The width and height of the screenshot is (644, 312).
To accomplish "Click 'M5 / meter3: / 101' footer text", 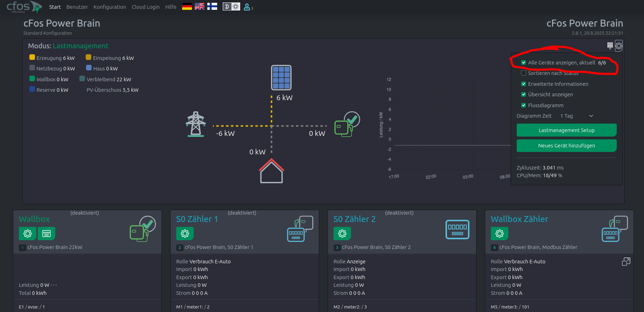I will tap(510, 307).
